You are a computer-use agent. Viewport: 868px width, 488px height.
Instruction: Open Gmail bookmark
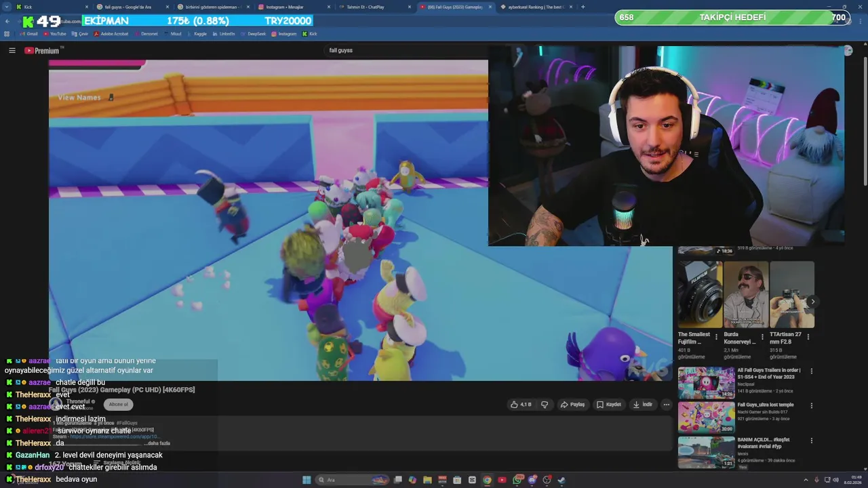point(28,34)
